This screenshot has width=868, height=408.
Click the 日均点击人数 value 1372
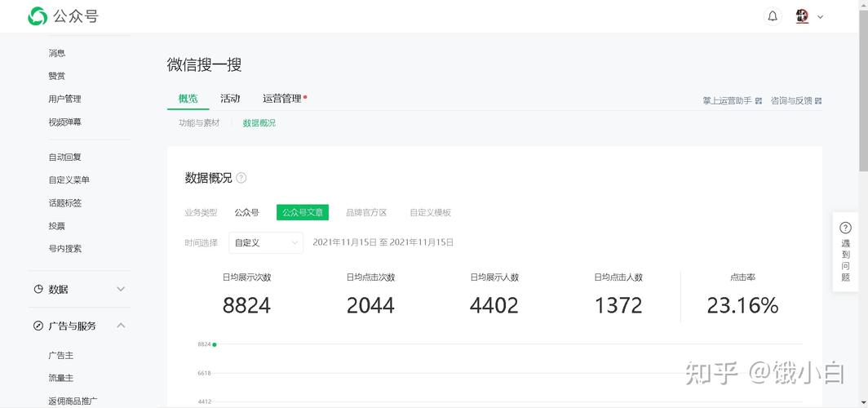(x=618, y=305)
